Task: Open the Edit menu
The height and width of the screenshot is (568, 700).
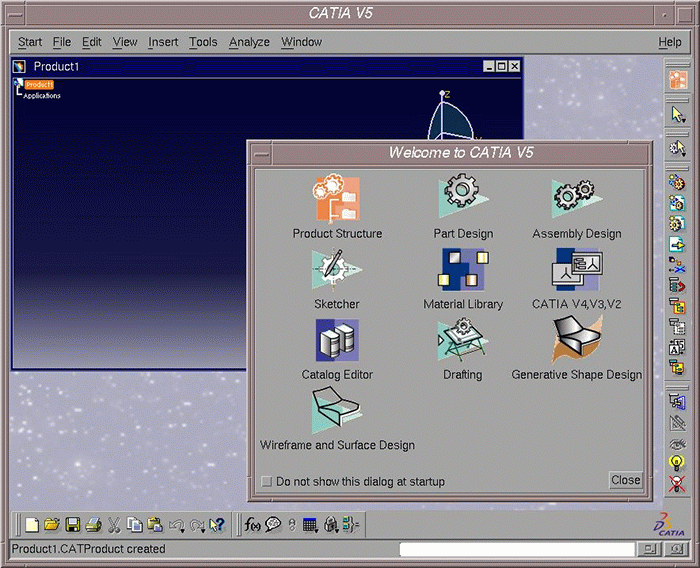Action: click(x=92, y=42)
